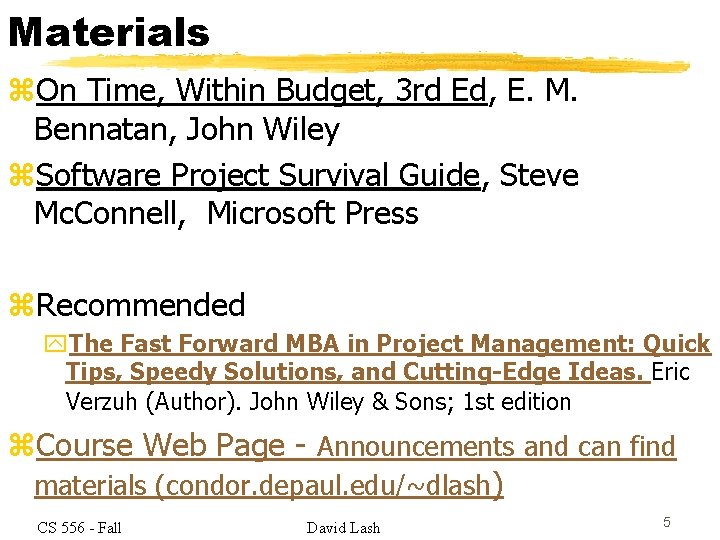Click the bullet icon next to Recommended

pos(21,305)
